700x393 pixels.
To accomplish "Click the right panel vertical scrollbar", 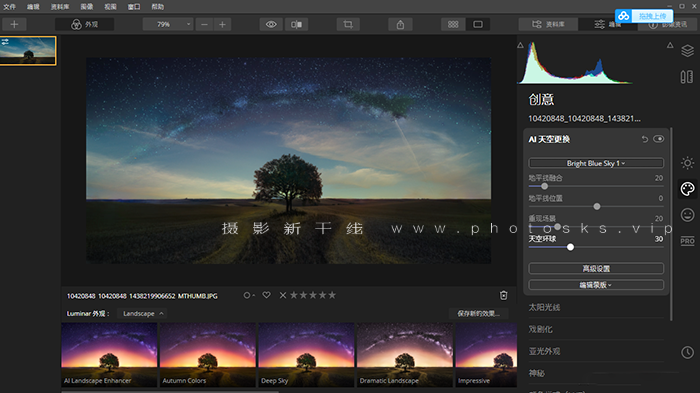I will (671, 223).
